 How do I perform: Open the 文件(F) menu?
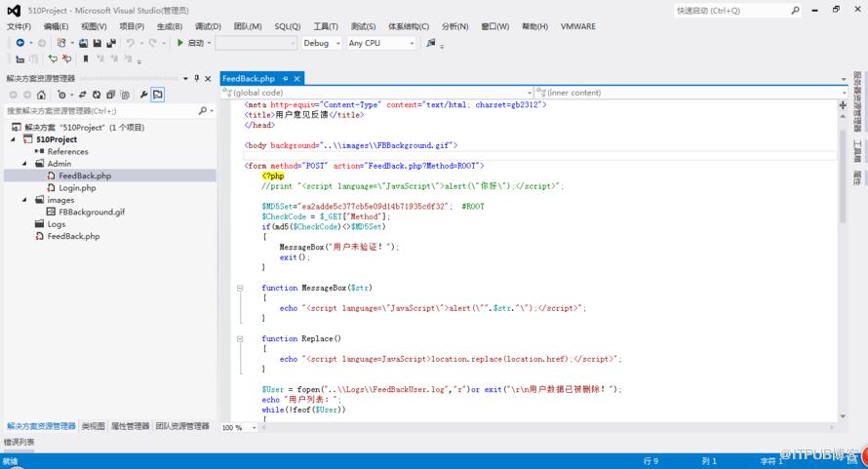click(x=19, y=26)
